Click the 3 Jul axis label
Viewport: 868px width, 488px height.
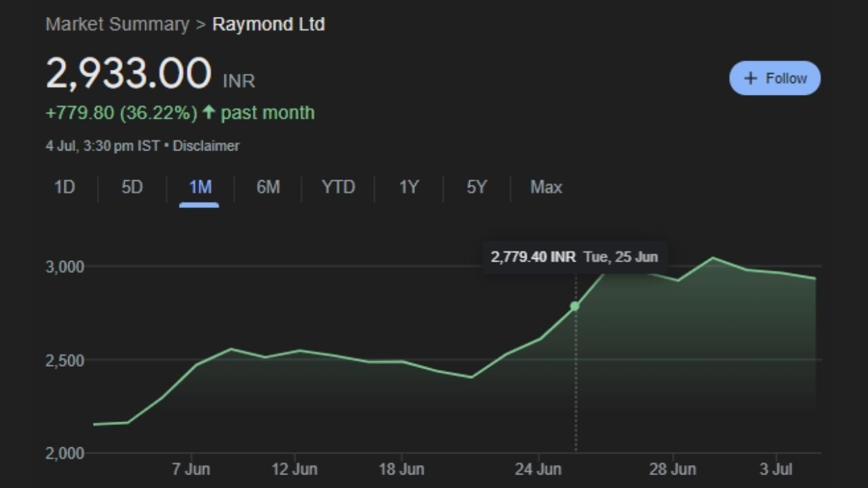coord(777,469)
